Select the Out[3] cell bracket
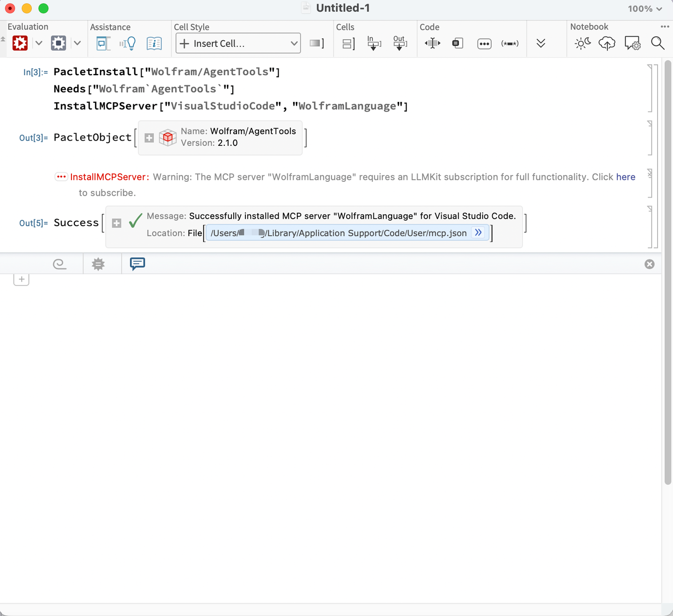The image size is (673, 616). click(x=650, y=138)
